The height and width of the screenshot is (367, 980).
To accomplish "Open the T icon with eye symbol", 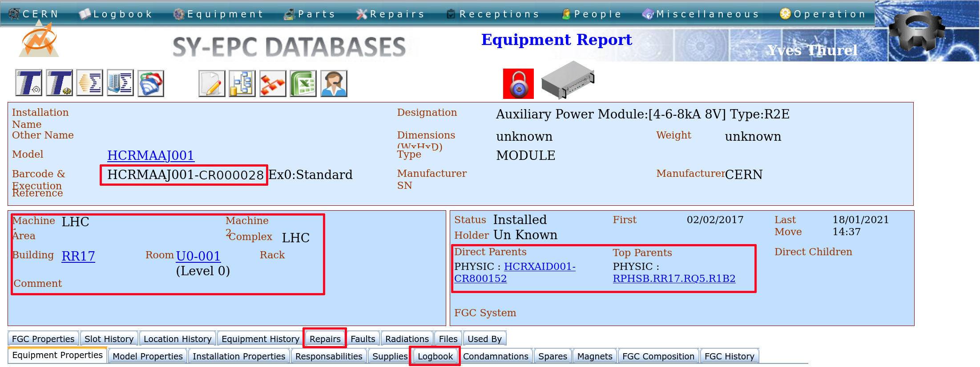I will pyautogui.click(x=29, y=83).
